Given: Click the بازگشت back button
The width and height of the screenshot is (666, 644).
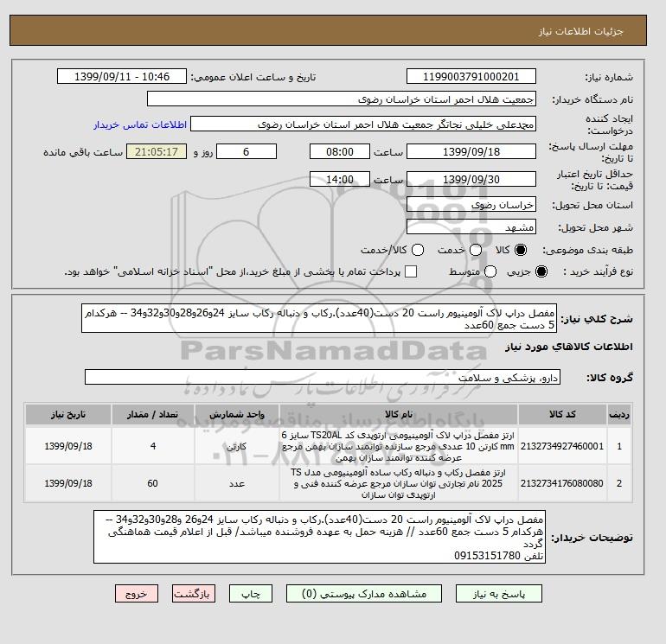Looking at the screenshot, I should [x=193, y=594].
